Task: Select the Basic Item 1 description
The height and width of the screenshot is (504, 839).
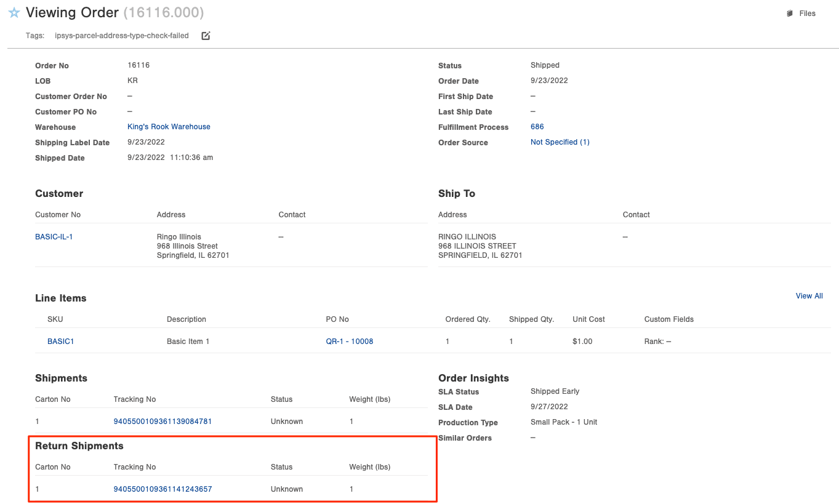Action: tap(188, 342)
